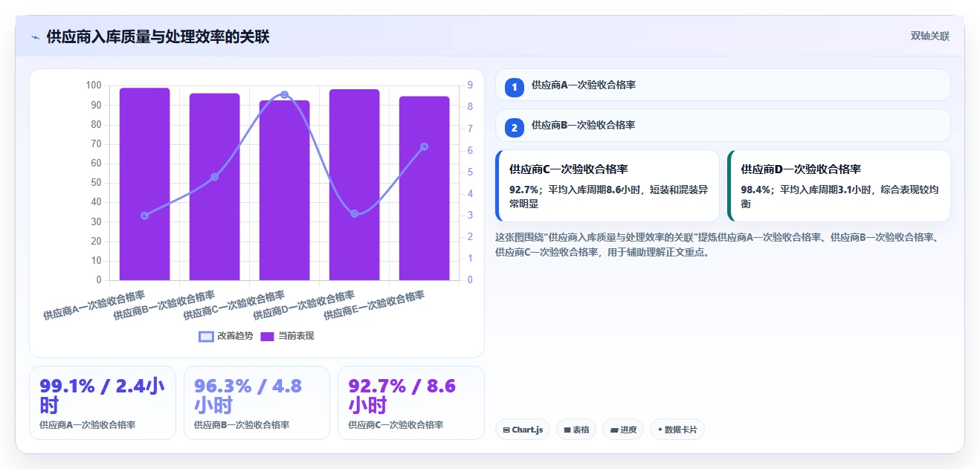
Task: Click the line point for 供应商B
Action: [215, 177]
